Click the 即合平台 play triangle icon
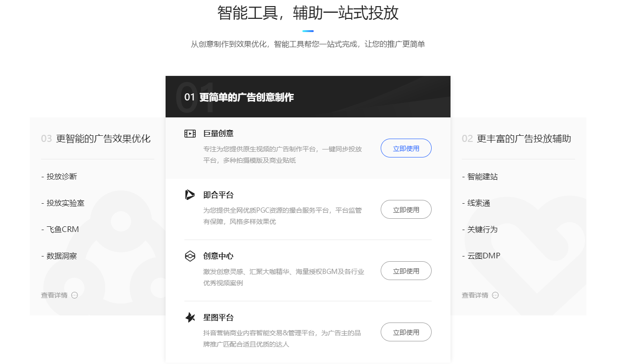This screenshot has width=626, height=364. 190,195
